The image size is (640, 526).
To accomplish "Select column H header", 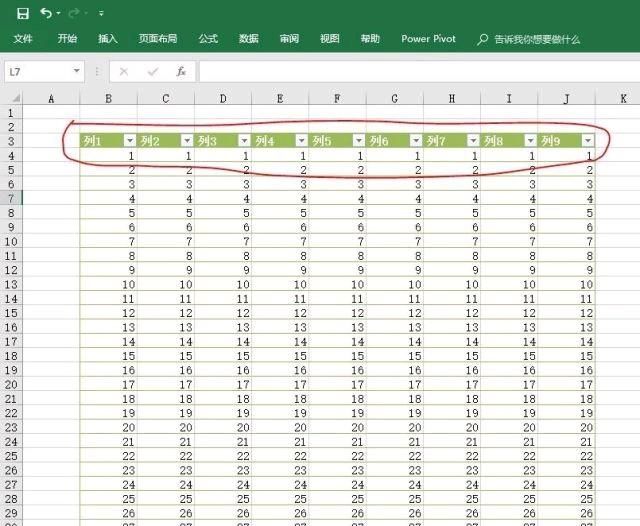I will coord(452,98).
